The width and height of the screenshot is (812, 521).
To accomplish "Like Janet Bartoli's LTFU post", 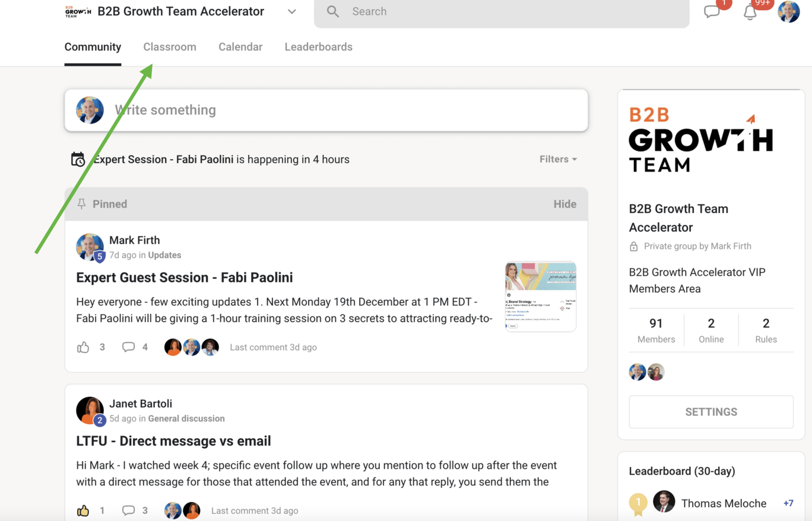I will click(x=84, y=511).
